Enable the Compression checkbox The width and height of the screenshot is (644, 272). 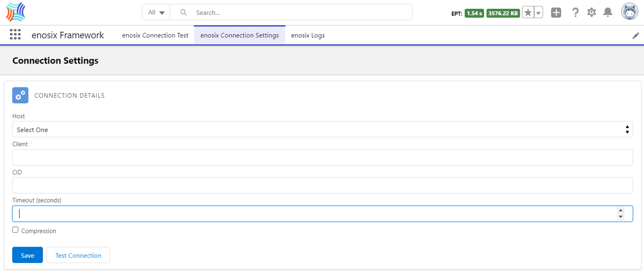(x=16, y=230)
